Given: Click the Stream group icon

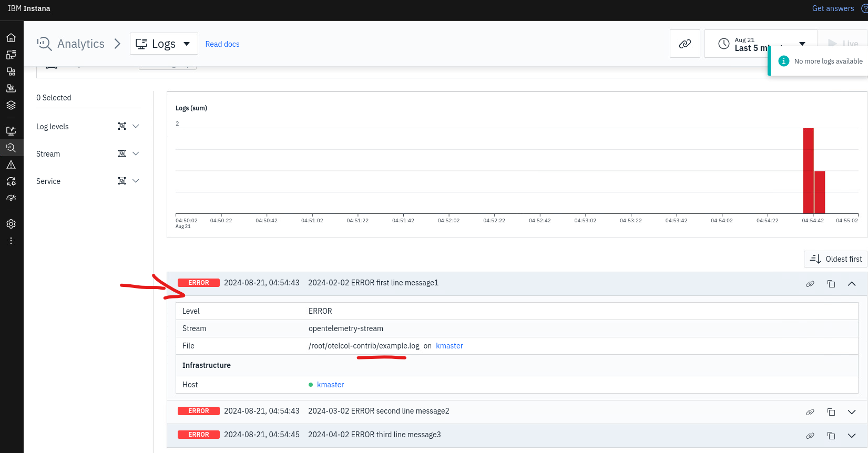Looking at the screenshot, I should 122,153.
